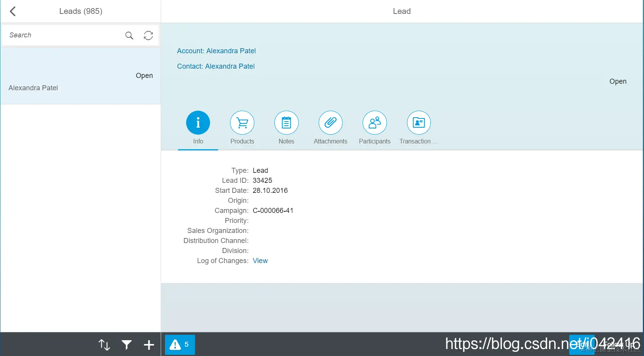The image size is (644, 356).
Task: Add a new lead with plus icon
Action: click(149, 345)
